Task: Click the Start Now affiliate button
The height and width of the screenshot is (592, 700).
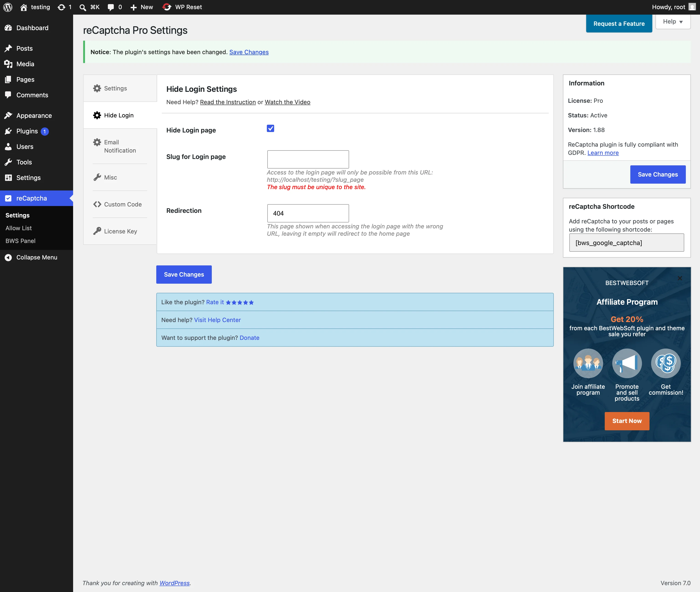Action: [x=627, y=421]
